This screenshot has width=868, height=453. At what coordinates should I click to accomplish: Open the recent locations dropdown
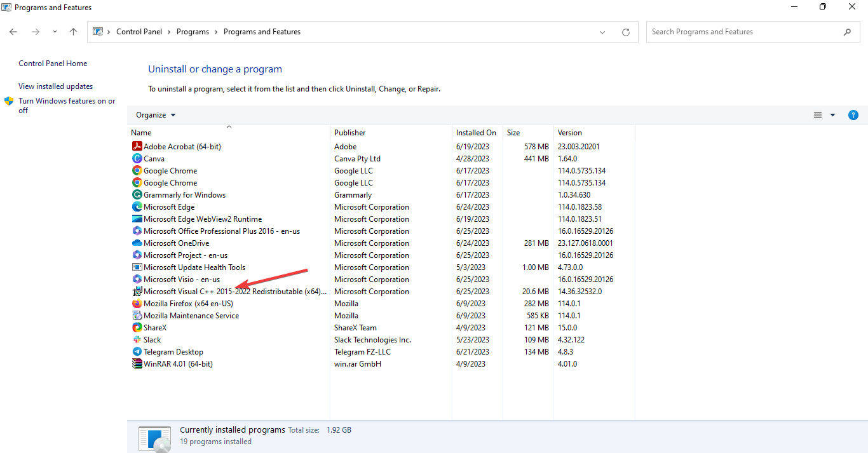coord(55,32)
